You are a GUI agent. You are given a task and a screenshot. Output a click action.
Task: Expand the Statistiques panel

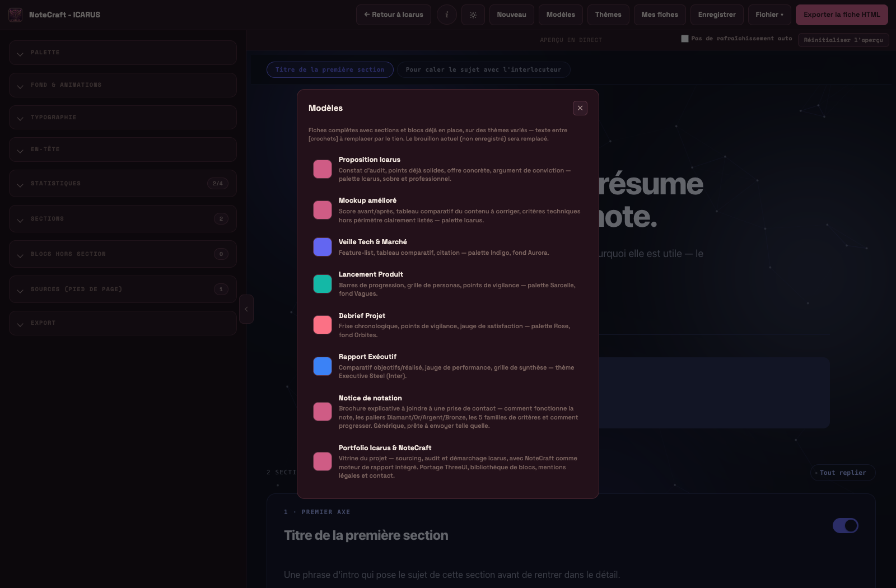tap(123, 184)
